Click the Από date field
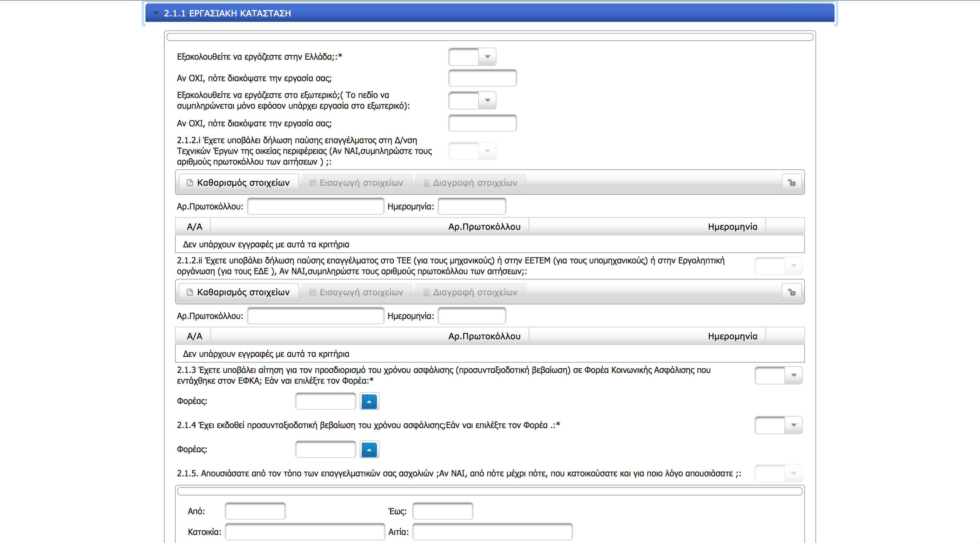Screen dimensions: 980x543 (x=255, y=511)
